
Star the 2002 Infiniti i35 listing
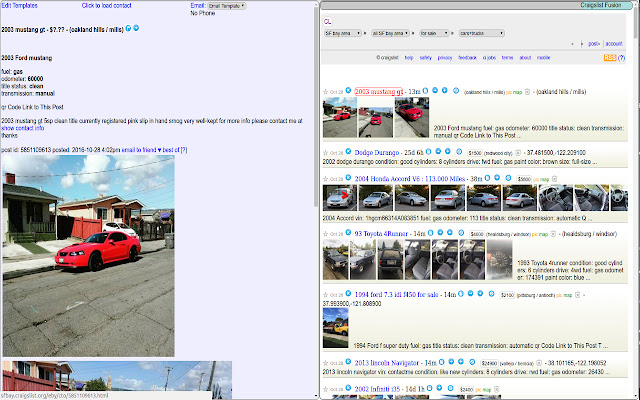pos(325,389)
